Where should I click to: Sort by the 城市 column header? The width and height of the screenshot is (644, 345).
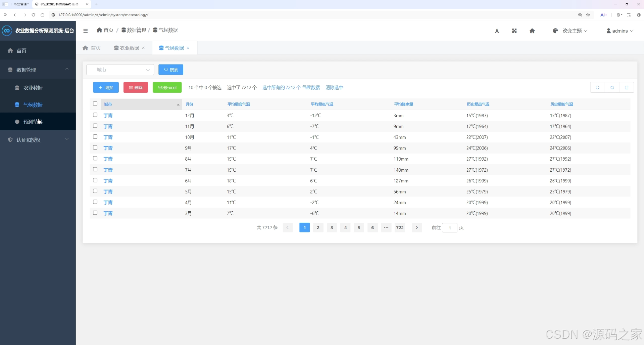pos(141,104)
